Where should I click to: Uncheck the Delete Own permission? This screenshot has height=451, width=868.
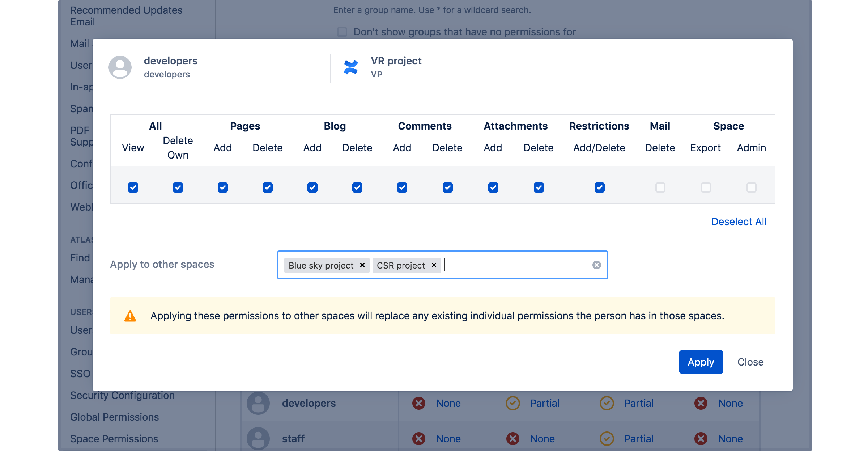coord(178,187)
